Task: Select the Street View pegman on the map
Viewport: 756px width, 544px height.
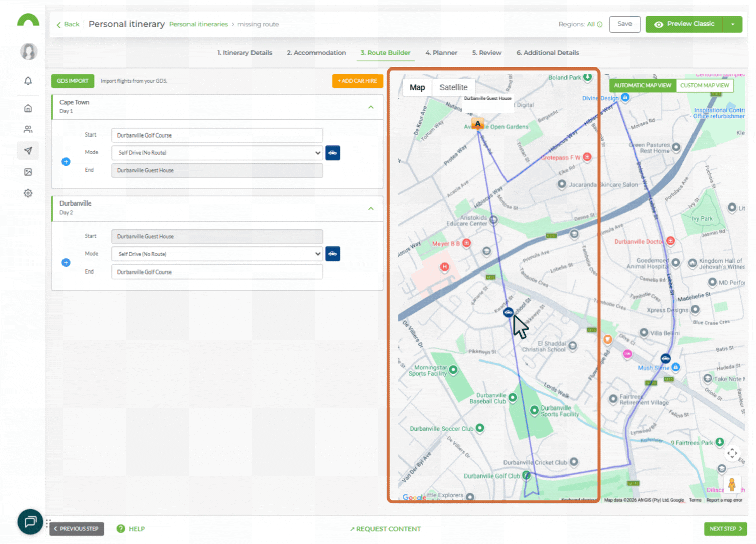Action: point(732,485)
